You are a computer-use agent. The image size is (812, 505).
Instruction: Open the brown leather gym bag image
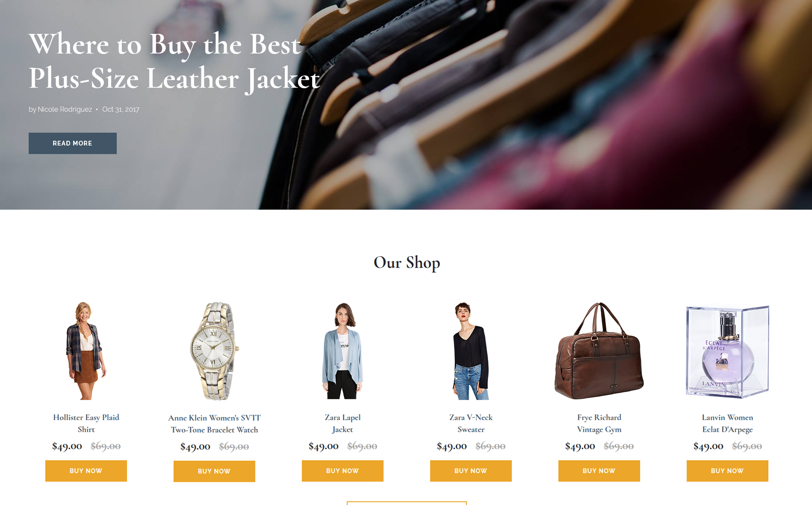click(x=599, y=351)
